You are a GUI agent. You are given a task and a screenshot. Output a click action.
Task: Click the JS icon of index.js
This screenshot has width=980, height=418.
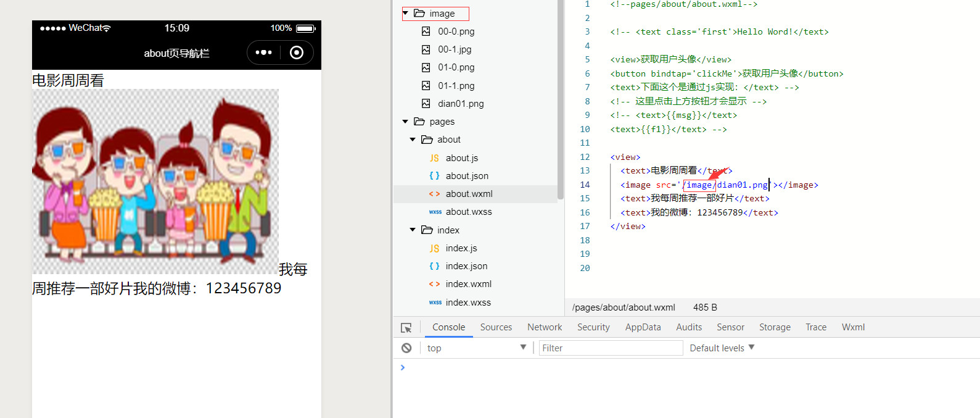coord(434,248)
